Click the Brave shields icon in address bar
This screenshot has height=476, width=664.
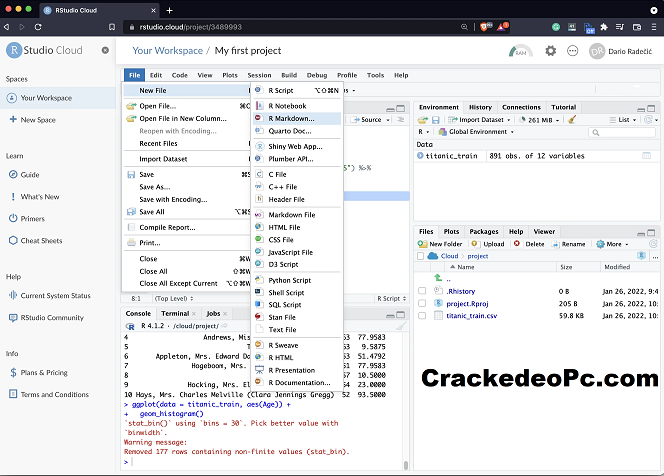486,27
